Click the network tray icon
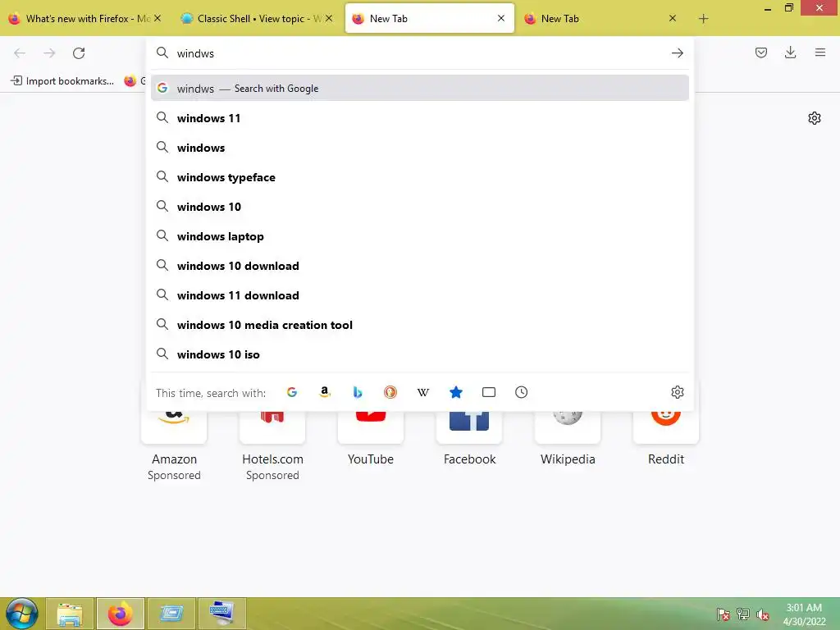This screenshot has height=630, width=840. coord(742,614)
